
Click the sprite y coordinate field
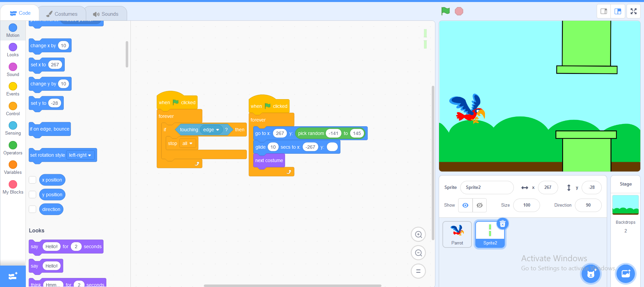tap(591, 188)
